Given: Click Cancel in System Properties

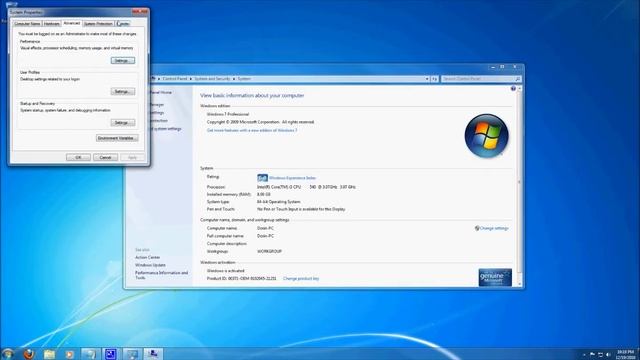Looking at the screenshot, I should point(105,157).
